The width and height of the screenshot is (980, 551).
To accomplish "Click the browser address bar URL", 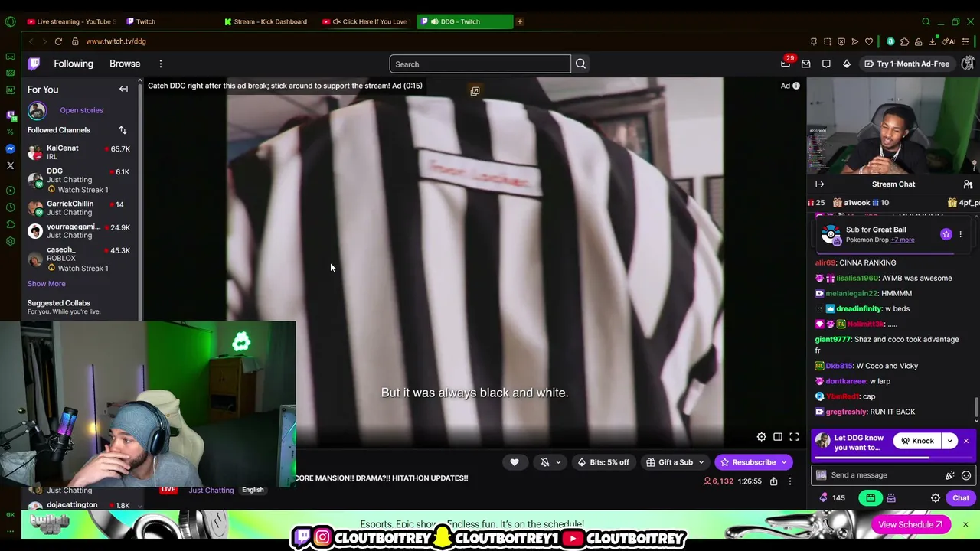I will (116, 41).
